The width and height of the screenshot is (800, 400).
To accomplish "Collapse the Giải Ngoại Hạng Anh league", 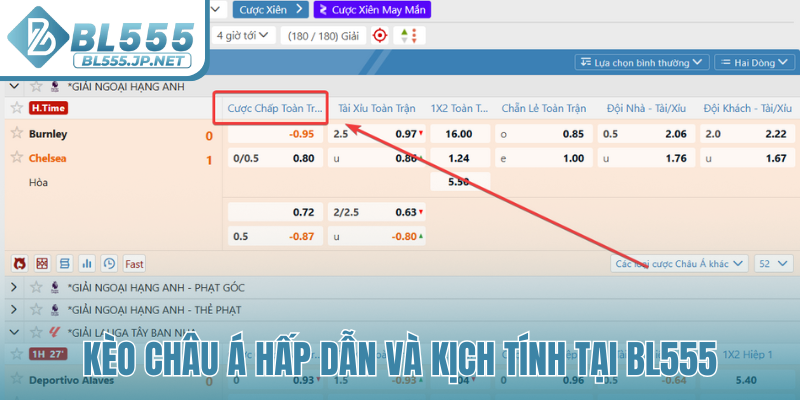I will [x=14, y=86].
